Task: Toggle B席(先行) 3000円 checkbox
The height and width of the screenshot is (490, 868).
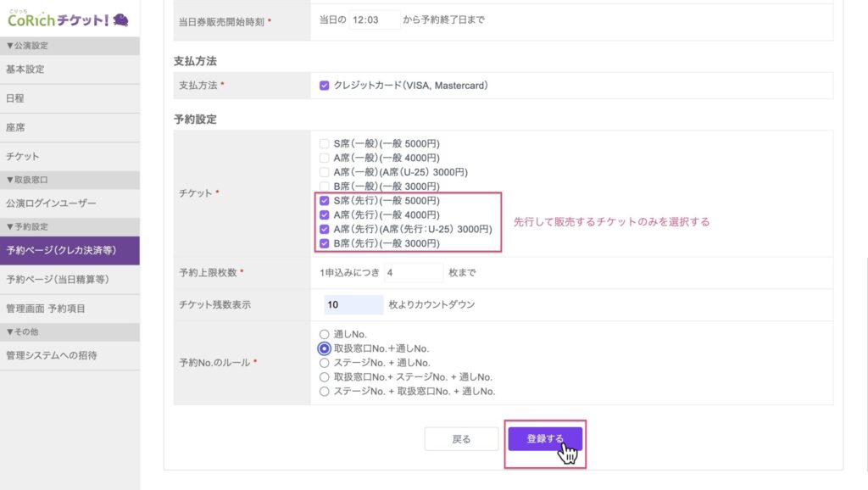Action: [325, 244]
